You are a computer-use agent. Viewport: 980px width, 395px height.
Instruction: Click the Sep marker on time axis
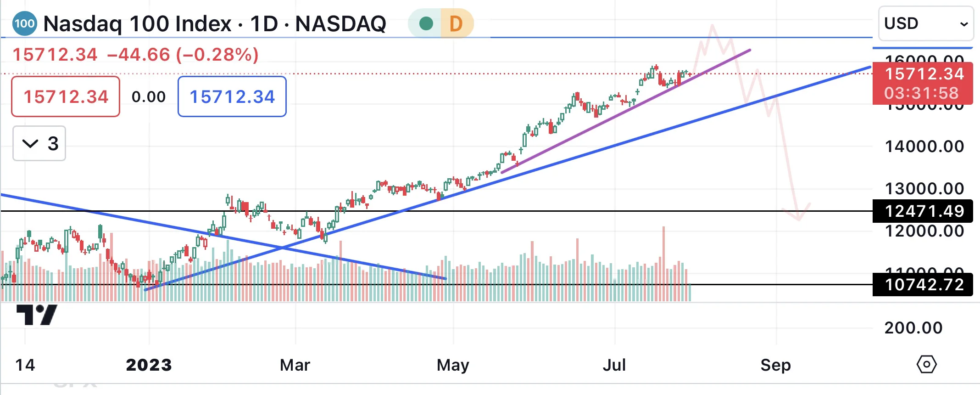(775, 365)
